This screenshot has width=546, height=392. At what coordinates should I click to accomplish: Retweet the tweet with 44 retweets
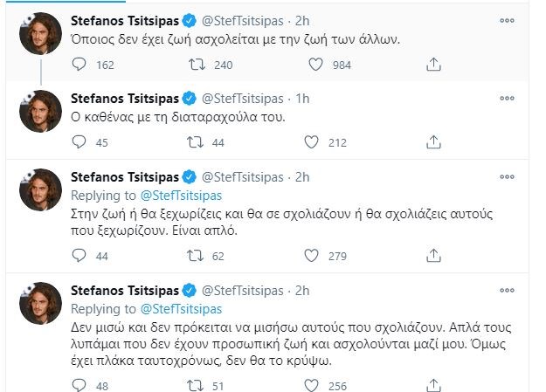[200, 142]
